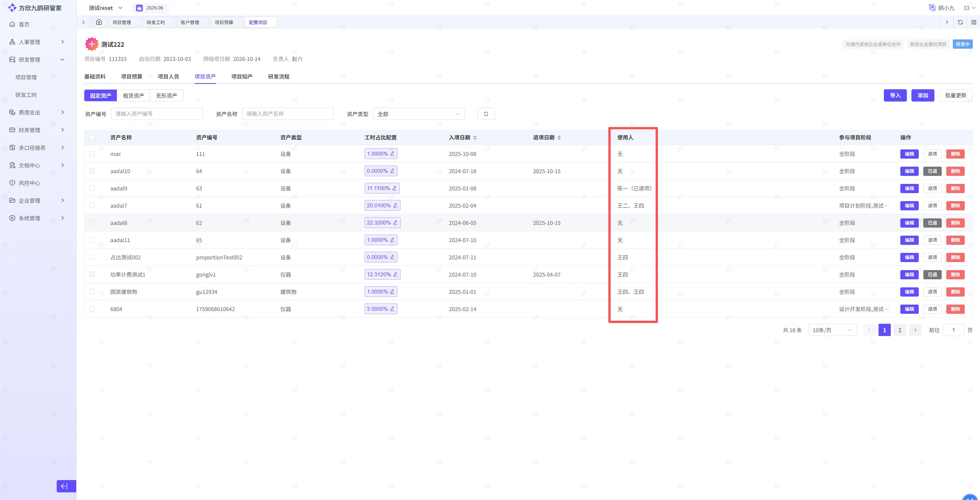Toggle the select-all checkbox in table header
Image resolution: width=980 pixels, height=500 pixels.
pyautogui.click(x=92, y=138)
